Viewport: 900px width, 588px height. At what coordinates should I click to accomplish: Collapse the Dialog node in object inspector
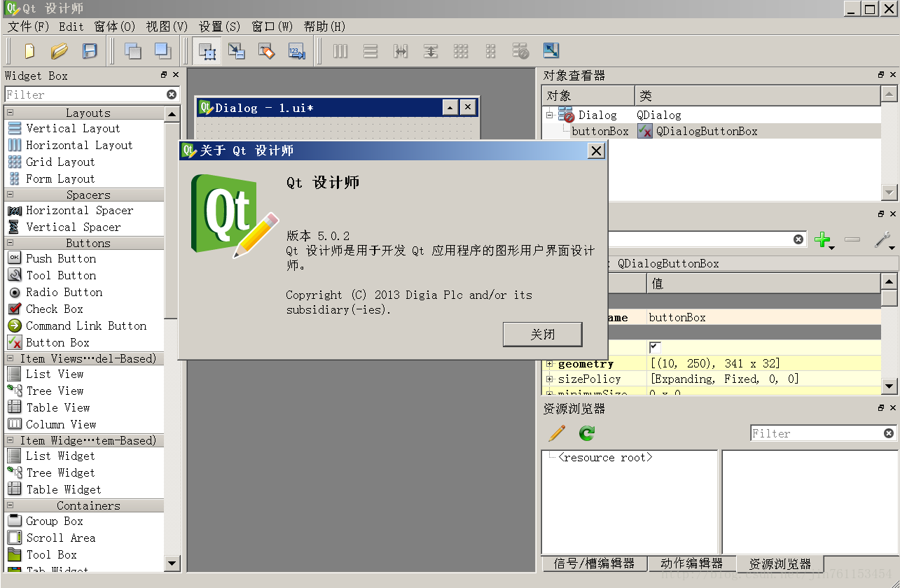[550, 115]
